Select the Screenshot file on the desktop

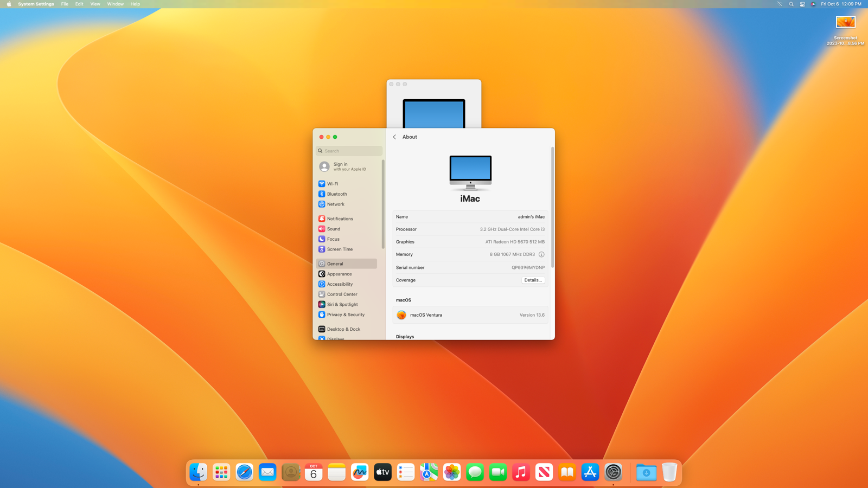[846, 30]
